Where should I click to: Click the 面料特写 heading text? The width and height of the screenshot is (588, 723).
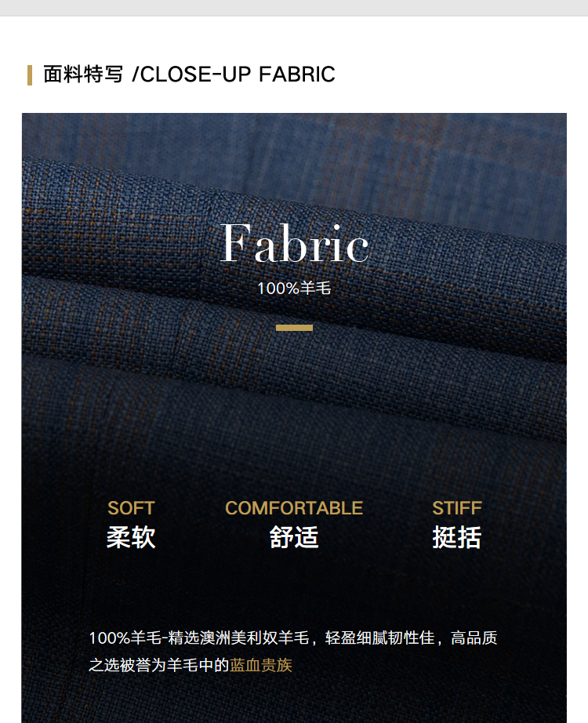click(83, 74)
